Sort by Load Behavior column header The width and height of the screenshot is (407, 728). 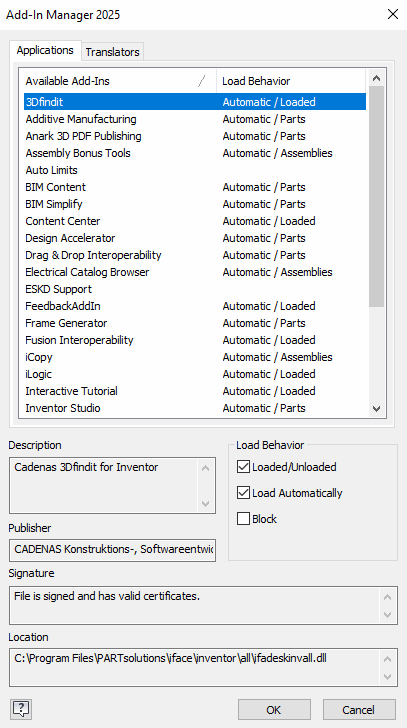[291, 81]
